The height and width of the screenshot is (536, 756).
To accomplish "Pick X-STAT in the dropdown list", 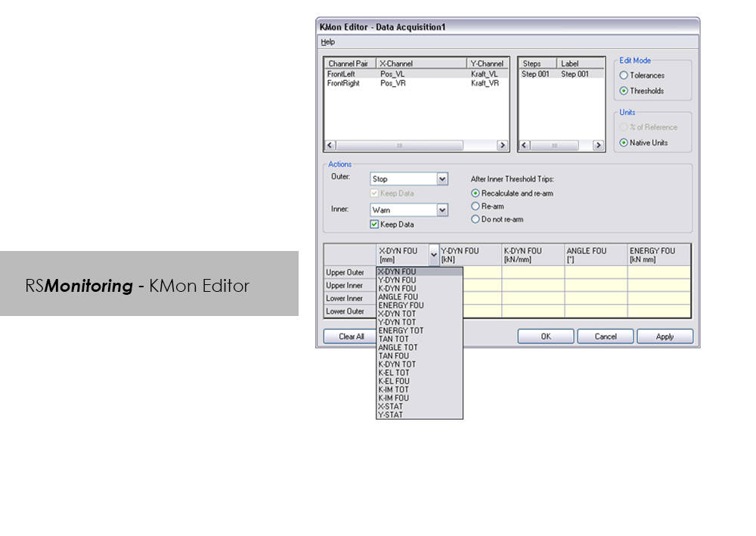I will pyautogui.click(x=390, y=407).
